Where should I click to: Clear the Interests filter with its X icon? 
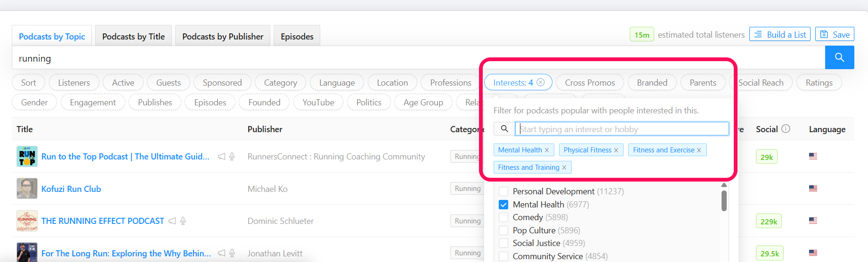(x=541, y=82)
